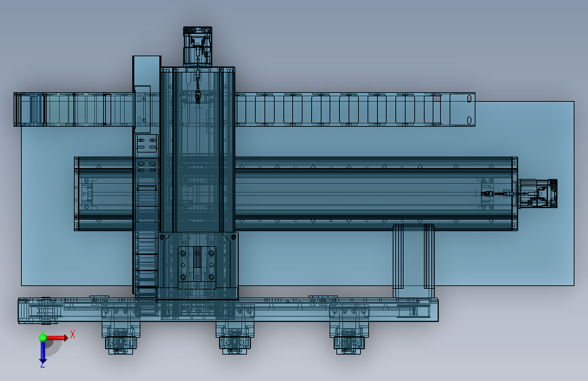Select the slotted end bracket of the horizontal cable chain
Viewport: 588px width, 381px height.
(463, 109)
